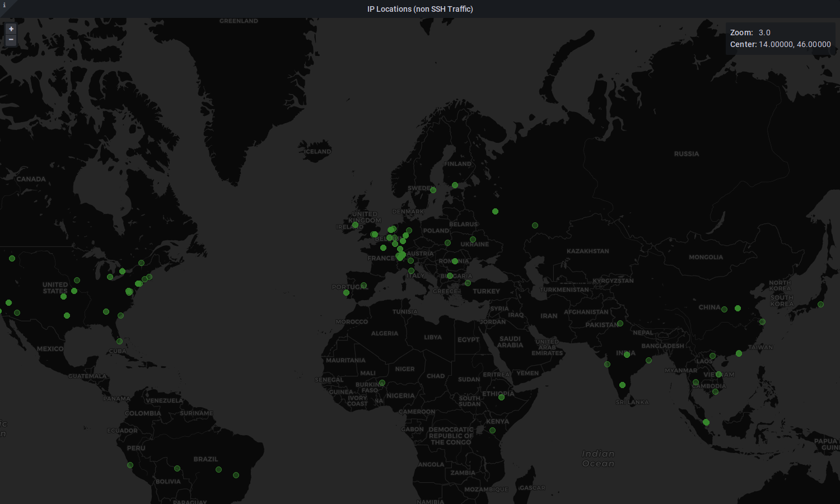Select the green marker near Singapore

click(x=706, y=422)
